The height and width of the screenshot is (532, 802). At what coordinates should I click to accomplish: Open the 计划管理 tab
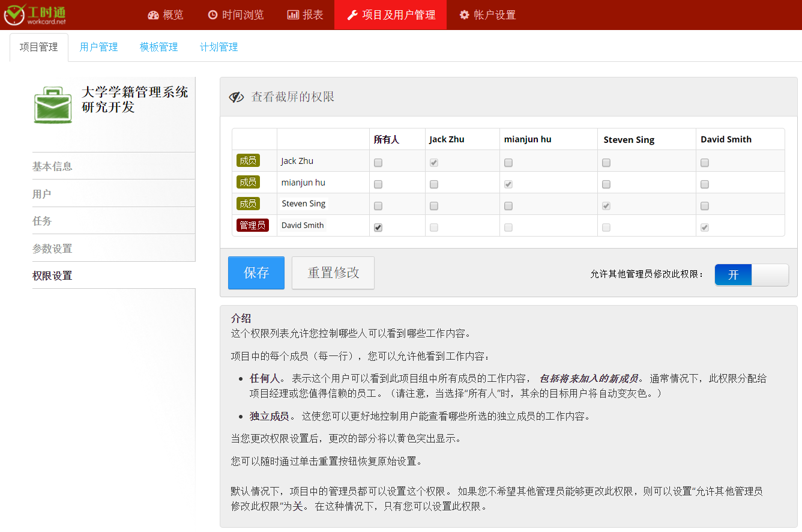pyautogui.click(x=219, y=47)
